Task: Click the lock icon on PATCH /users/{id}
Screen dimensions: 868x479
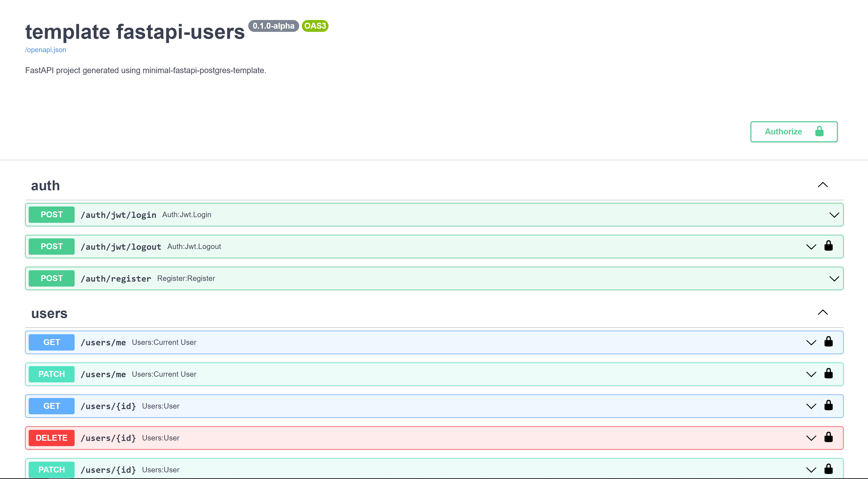Action: [x=828, y=469]
